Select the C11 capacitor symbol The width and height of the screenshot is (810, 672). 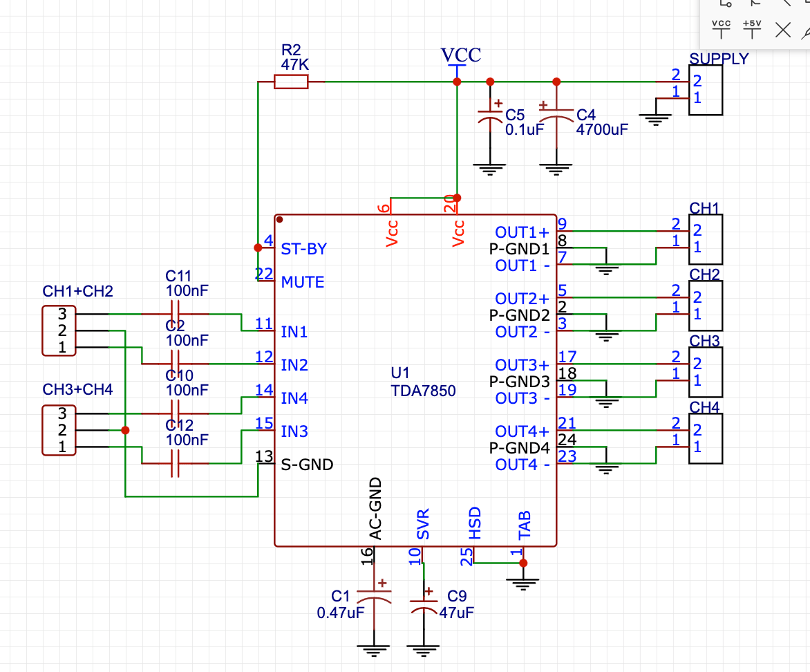175,314
